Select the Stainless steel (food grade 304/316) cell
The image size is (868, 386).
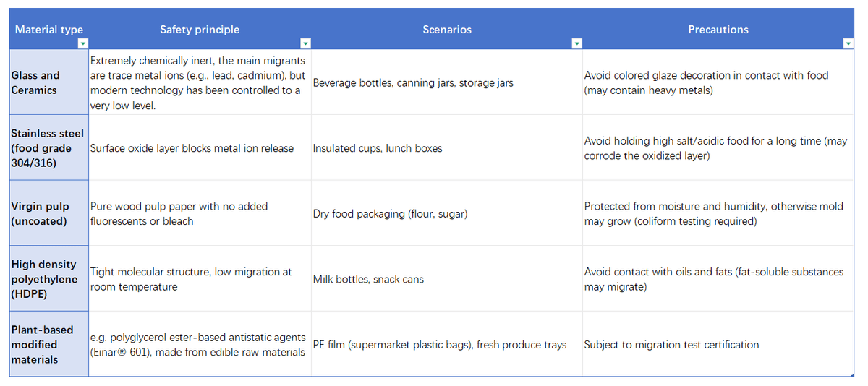(x=49, y=147)
